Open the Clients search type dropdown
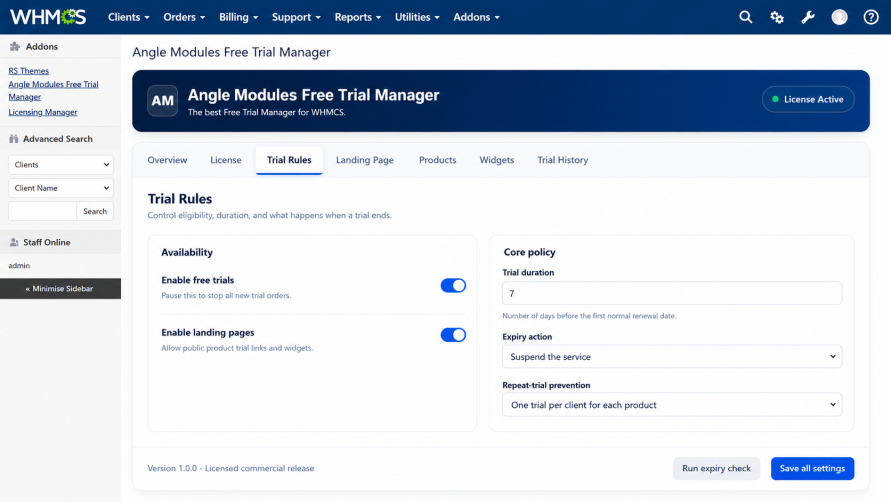This screenshot has height=502, width=891. click(61, 164)
